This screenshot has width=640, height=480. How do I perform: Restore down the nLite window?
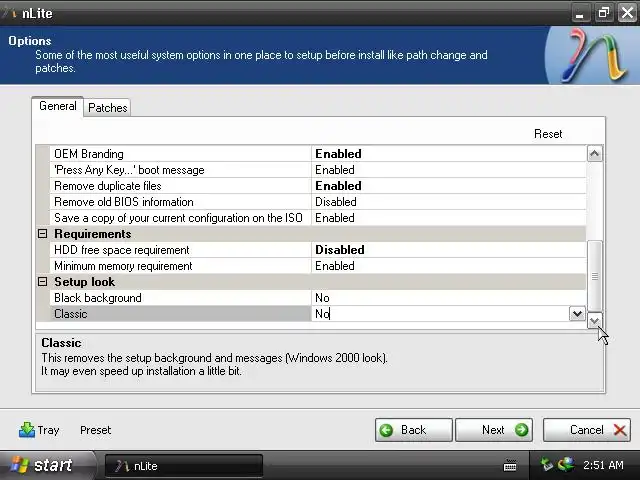(x=604, y=13)
